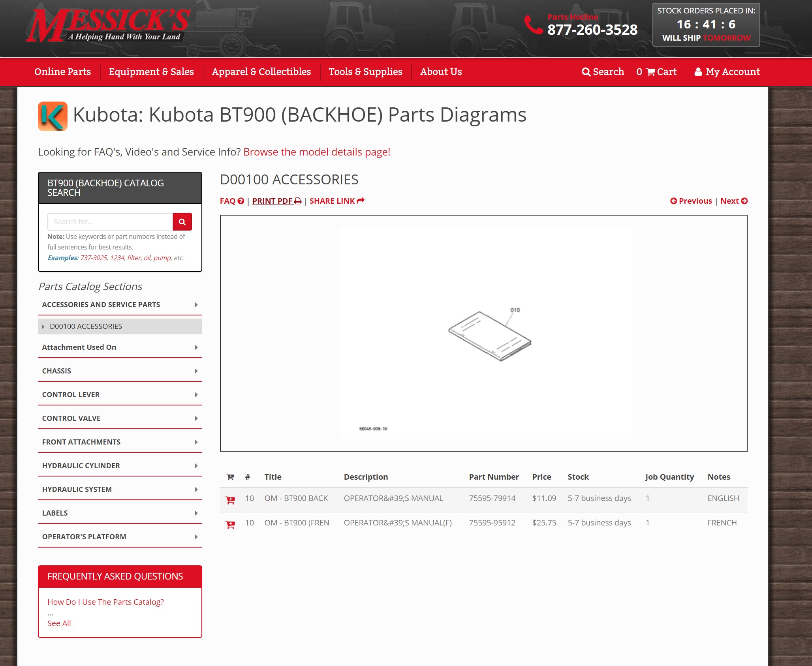This screenshot has width=812, height=666.
Task: Go to Previous diagram
Action: point(691,201)
